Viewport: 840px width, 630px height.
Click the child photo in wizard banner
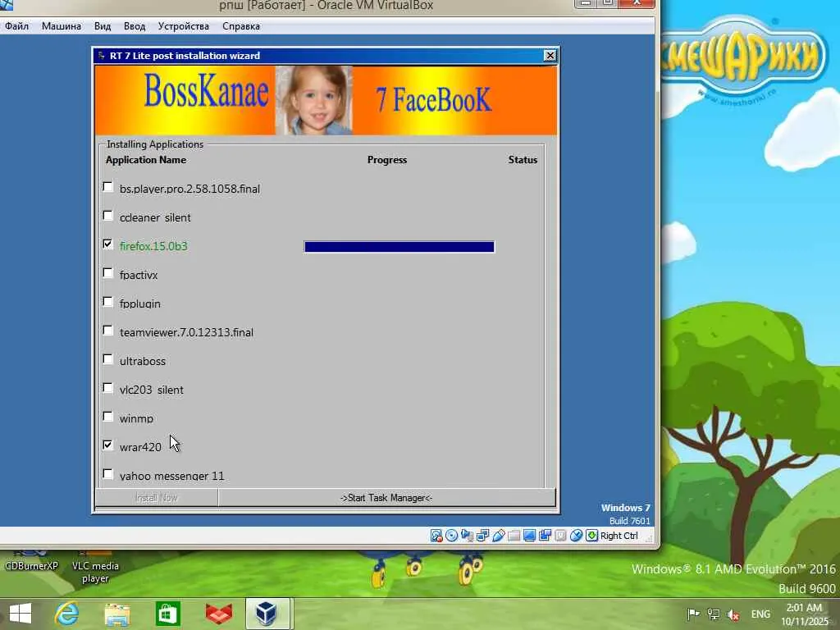314,100
